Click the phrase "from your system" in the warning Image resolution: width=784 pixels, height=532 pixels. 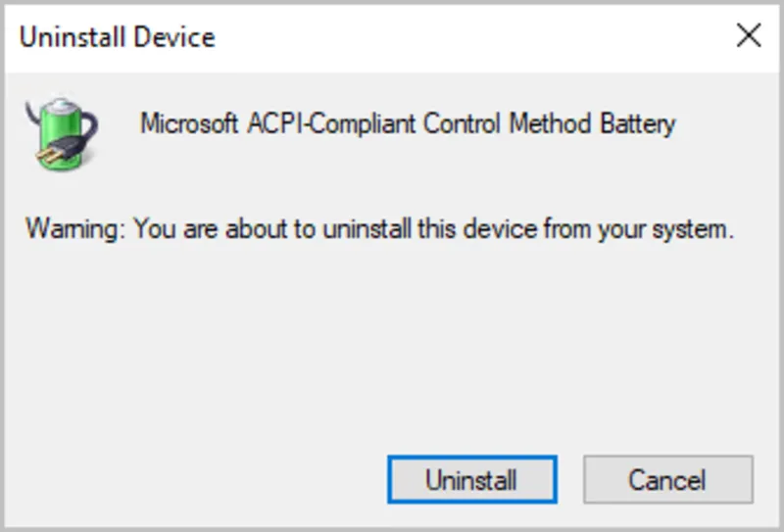click(635, 229)
